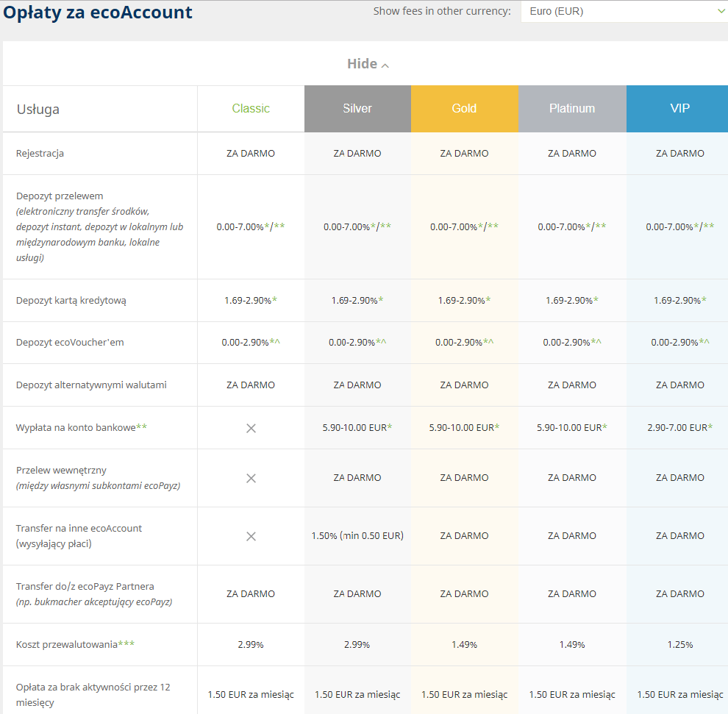Click the 'Depozyt alternatywnymi walutami' row label
Viewport: 728px width, 714px height.
(x=91, y=385)
